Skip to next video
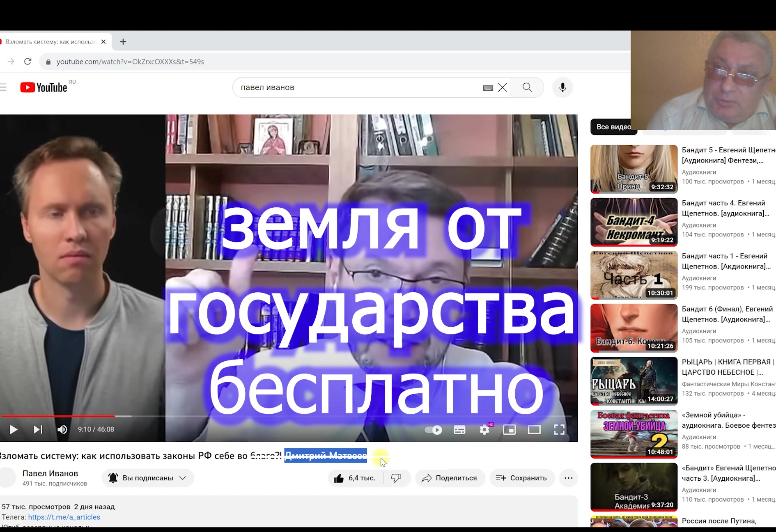This screenshot has width=776, height=532. tap(38, 429)
